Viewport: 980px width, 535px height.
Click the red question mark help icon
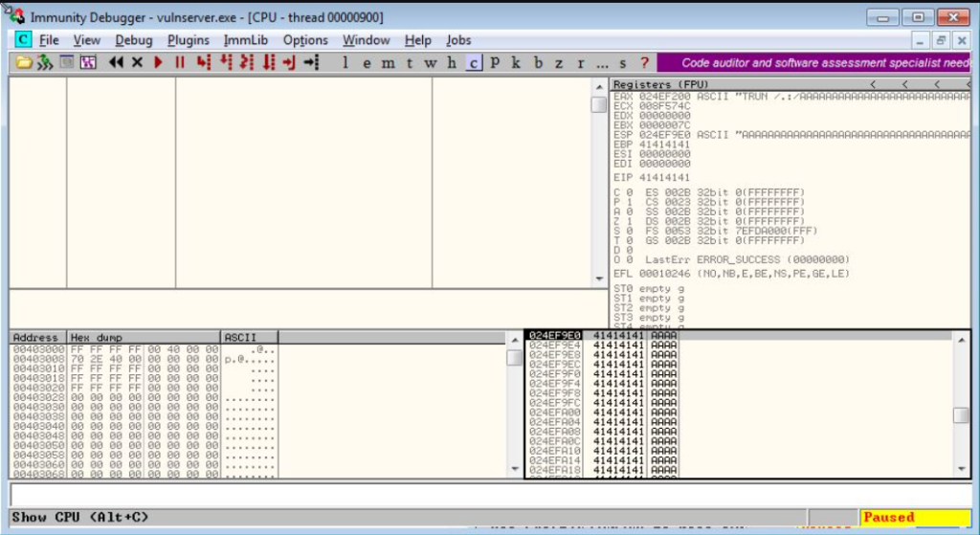coord(644,62)
